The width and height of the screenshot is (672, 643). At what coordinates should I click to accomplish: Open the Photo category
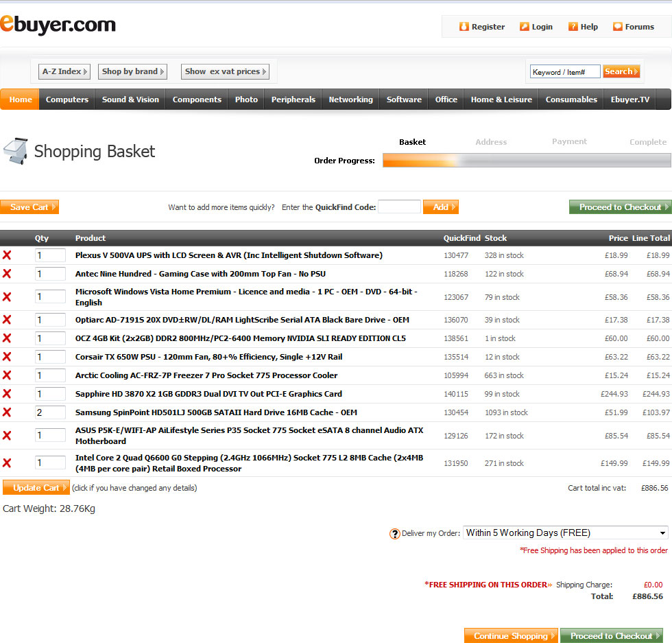(x=246, y=100)
